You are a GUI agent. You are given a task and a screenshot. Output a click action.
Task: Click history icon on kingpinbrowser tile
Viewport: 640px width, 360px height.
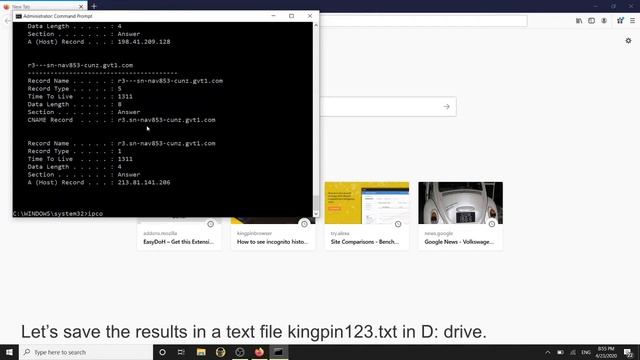click(x=304, y=224)
